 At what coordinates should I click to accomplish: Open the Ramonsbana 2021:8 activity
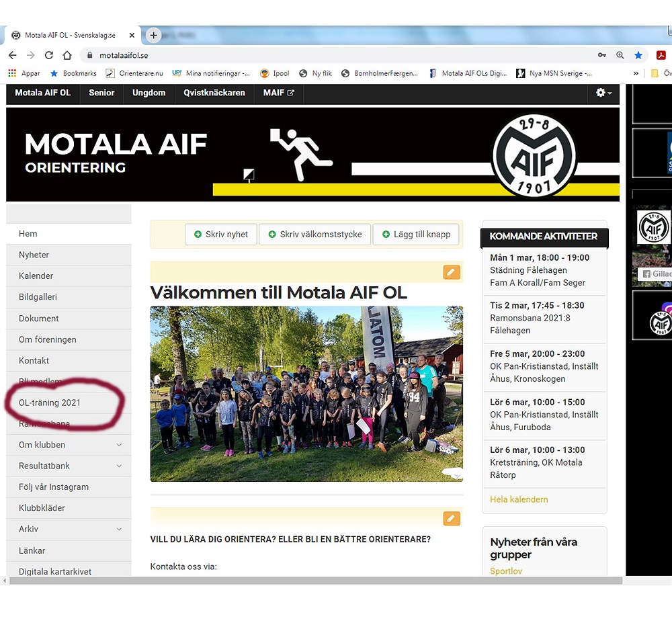click(544, 318)
